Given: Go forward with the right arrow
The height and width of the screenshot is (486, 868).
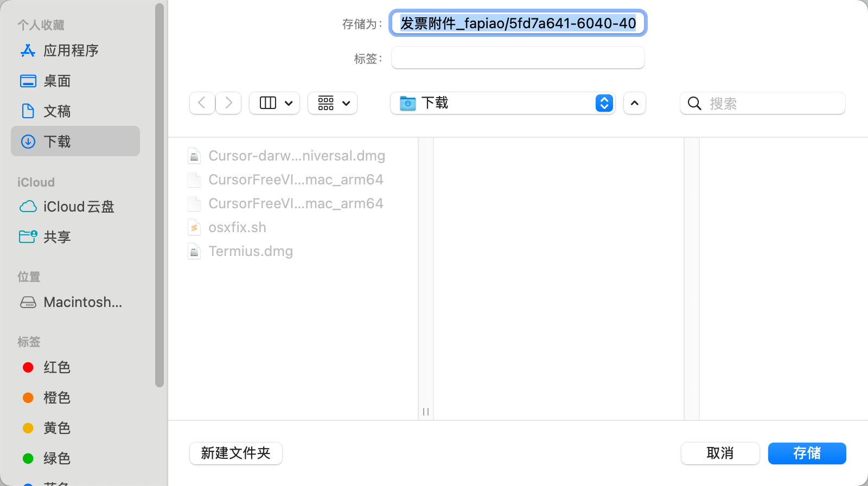Looking at the screenshot, I should (x=229, y=103).
